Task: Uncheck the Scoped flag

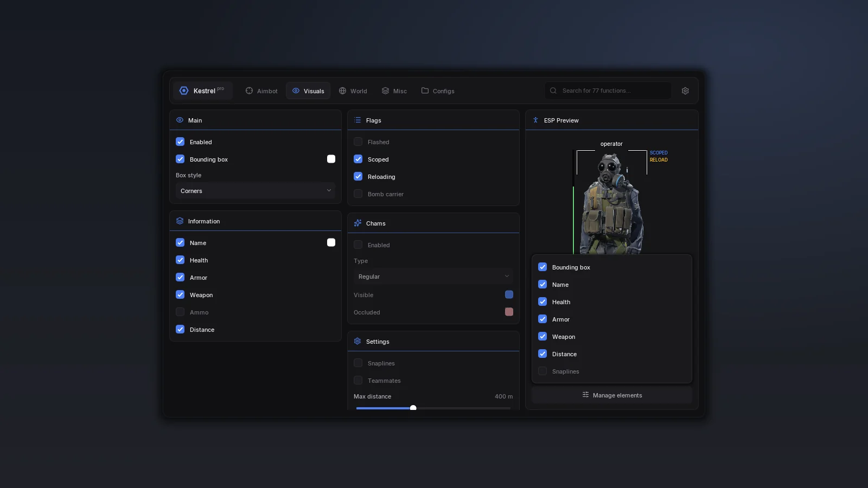Action: [358, 159]
